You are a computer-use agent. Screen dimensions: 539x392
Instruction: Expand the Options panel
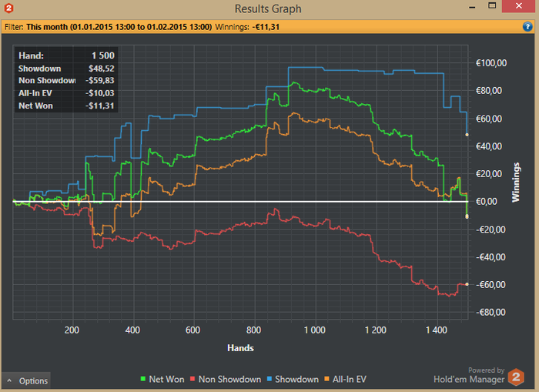pos(26,380)
